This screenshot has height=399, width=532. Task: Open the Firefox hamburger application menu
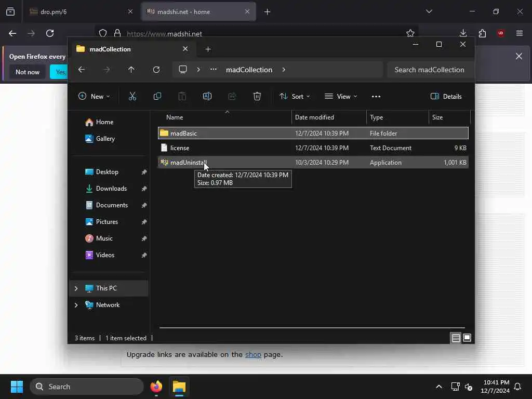[x=520, y=33]
